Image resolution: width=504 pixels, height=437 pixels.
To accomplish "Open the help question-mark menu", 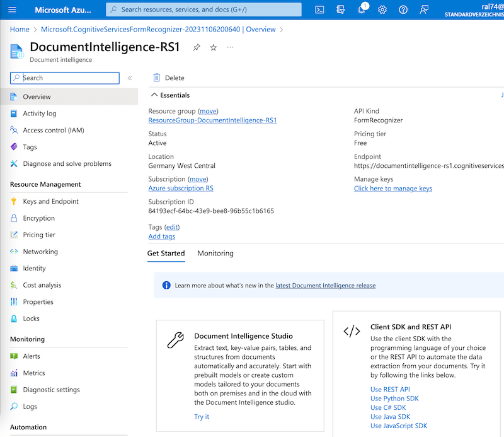I will pyautogui.click(x=403, y=9).
